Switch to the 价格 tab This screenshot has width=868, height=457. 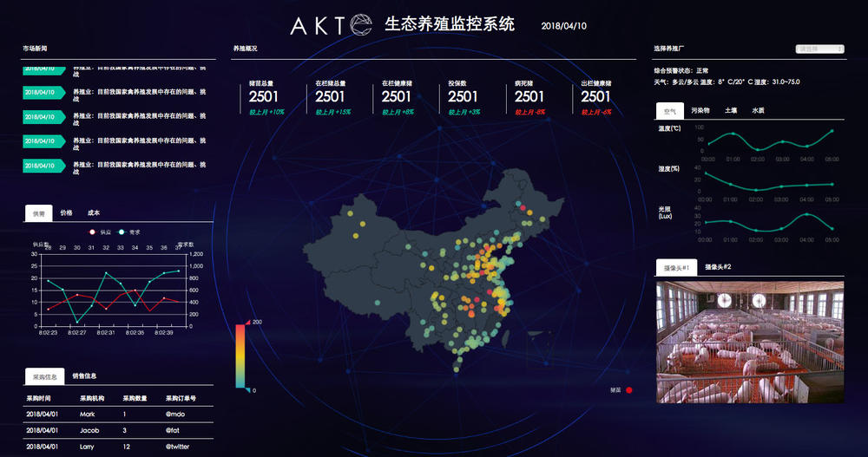click(x=67, y=212)
